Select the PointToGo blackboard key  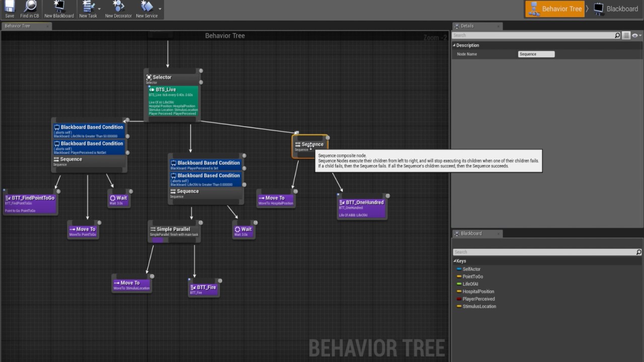tap(472, 277)
